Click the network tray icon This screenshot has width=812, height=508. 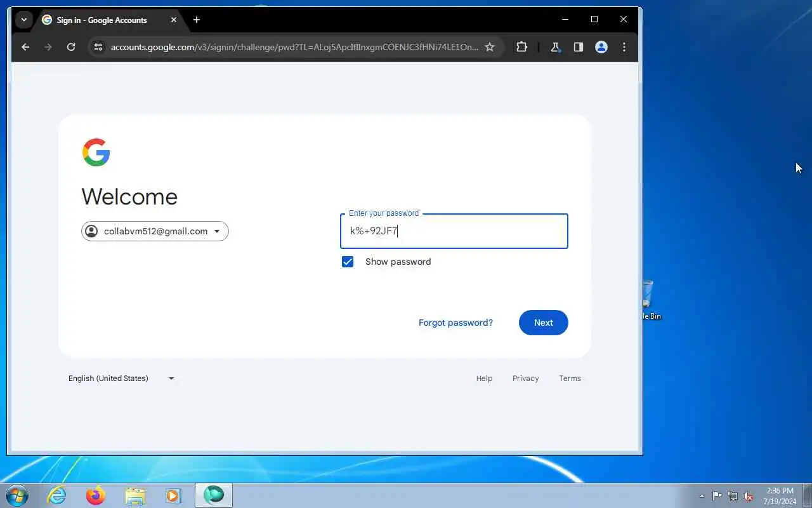(x=733, y=496)
